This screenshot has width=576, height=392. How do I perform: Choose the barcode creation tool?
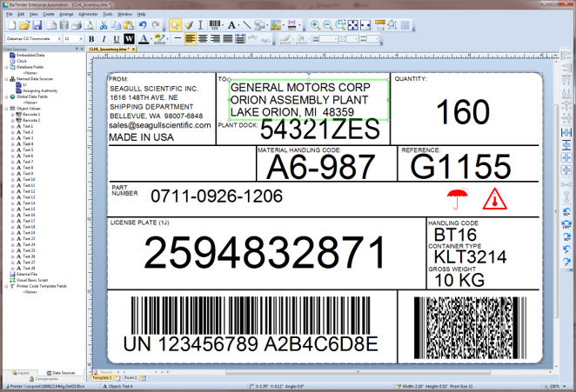point(215,25)
